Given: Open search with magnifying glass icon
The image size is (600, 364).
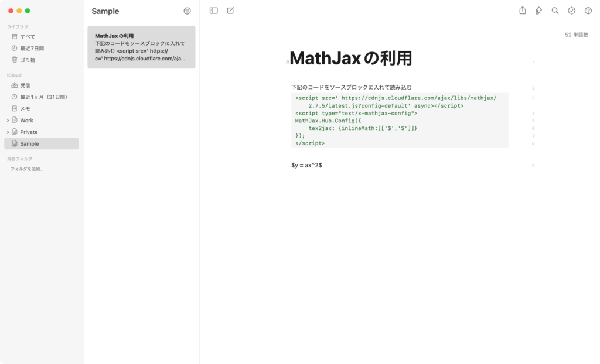Looking at the screenshot, I should 555,11.
